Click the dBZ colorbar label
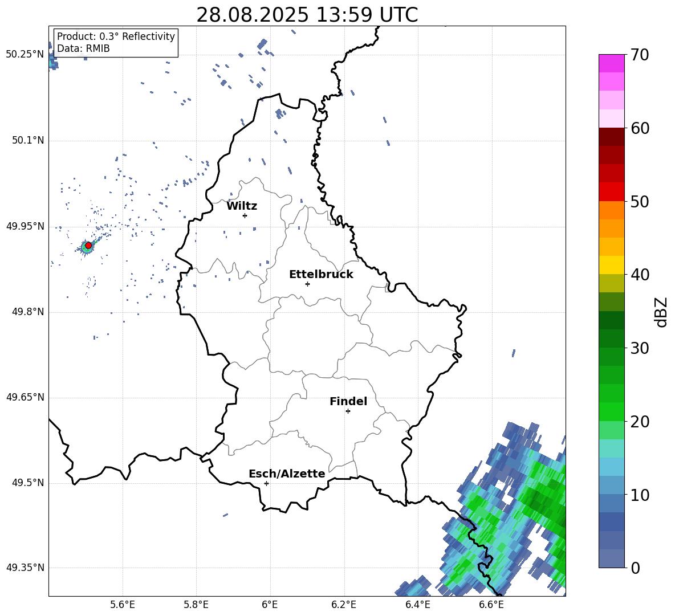Screen dimensions: 675x616 (661, 312)
